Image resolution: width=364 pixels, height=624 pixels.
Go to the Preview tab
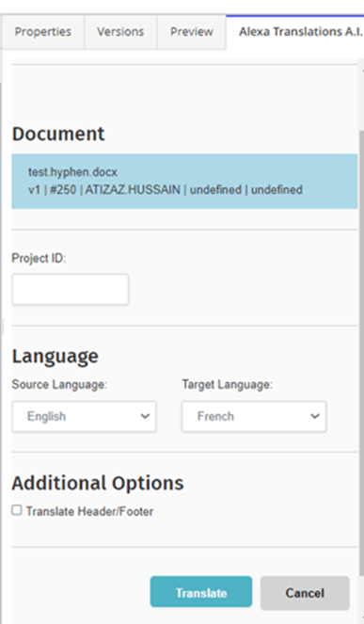click(x=191, y=32)
